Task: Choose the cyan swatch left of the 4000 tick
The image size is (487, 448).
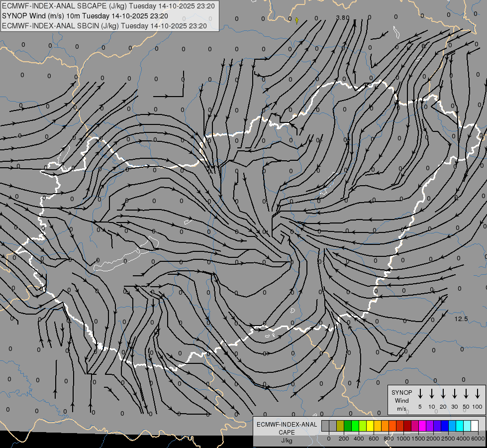Action: pyautogui.click(x=460, y=426)
